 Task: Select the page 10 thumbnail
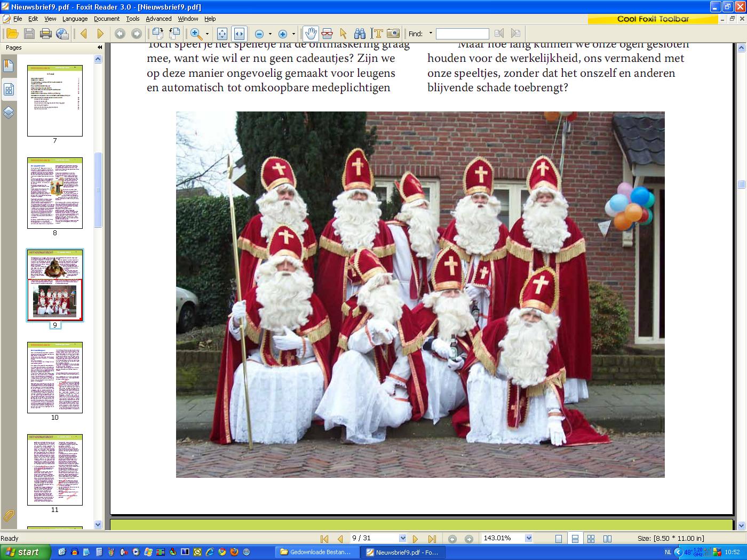pos(55,378)
